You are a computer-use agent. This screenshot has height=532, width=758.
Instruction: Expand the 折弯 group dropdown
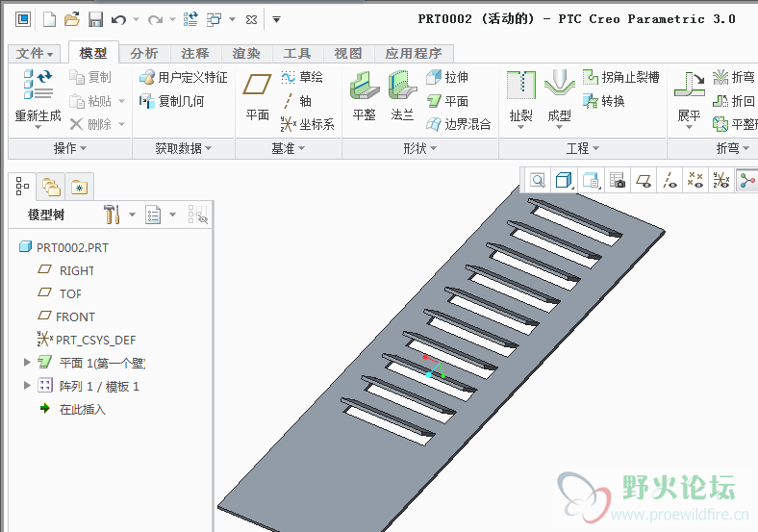[732, 148]
